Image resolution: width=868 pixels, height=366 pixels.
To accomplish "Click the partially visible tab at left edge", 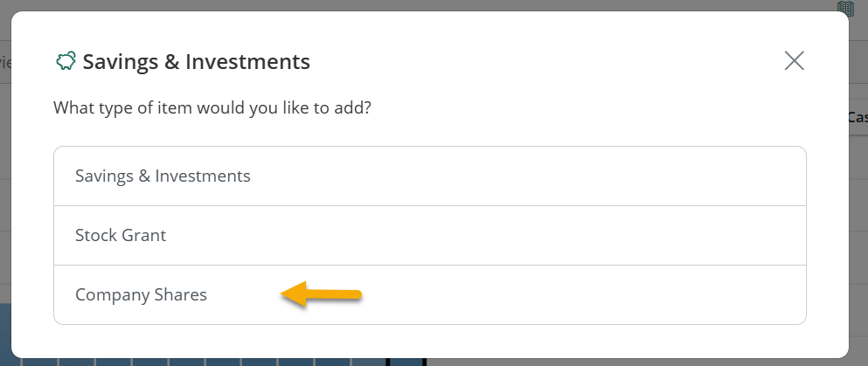I will tap(5, 62).
